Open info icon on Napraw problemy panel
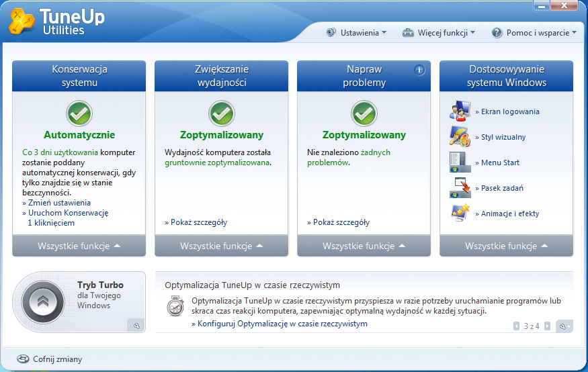Screen dimensions: 588x372 pos(419,70)
